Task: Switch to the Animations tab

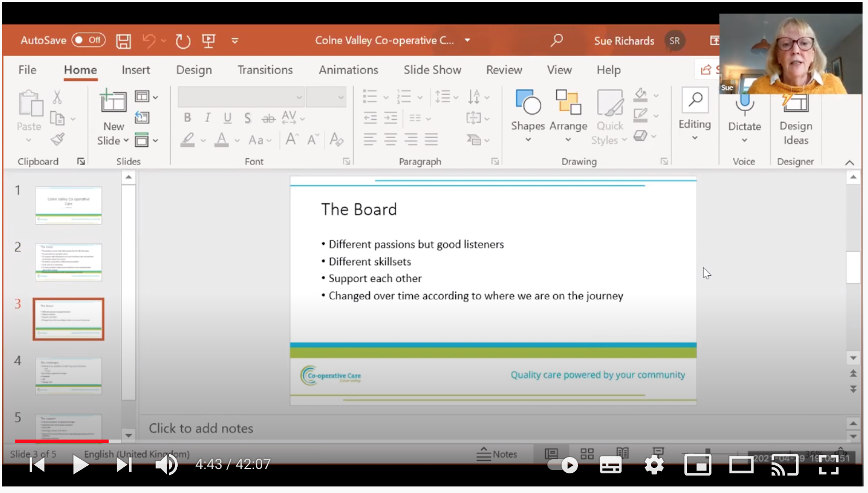Action: (x=348, y=70)
